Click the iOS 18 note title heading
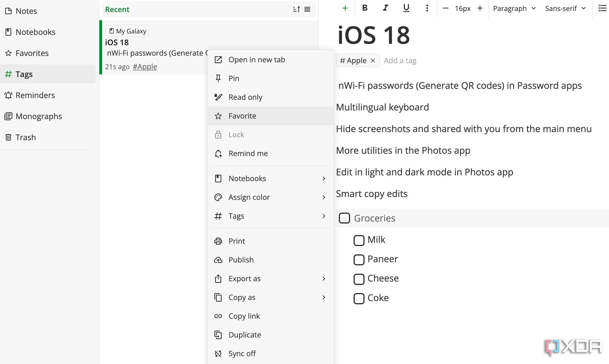609x364 pixels. coord(373,35)
